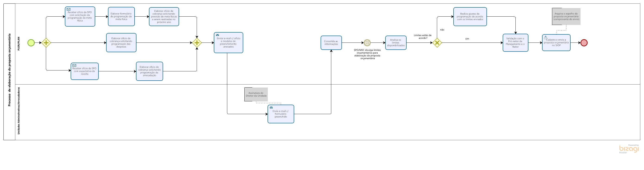Image resolution: width=644 pixels, height=170 pixels.
Task: Click the green start event circle
Action: (31, 43)
